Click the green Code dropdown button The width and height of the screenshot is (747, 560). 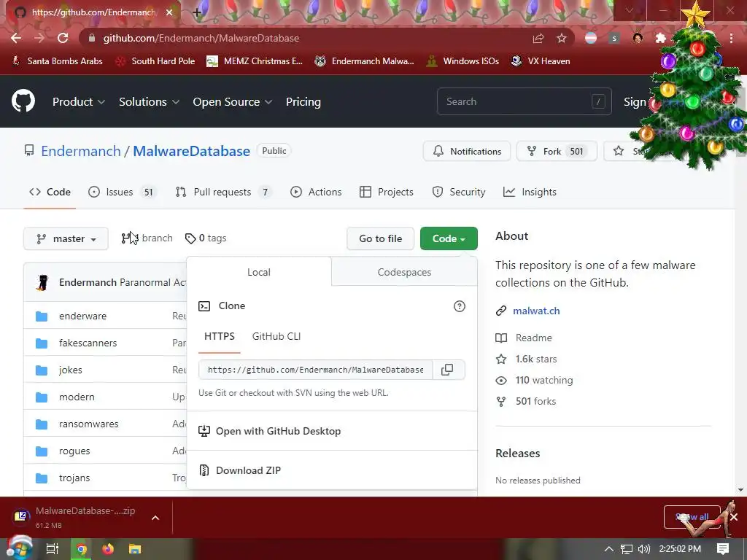point(449,238)
